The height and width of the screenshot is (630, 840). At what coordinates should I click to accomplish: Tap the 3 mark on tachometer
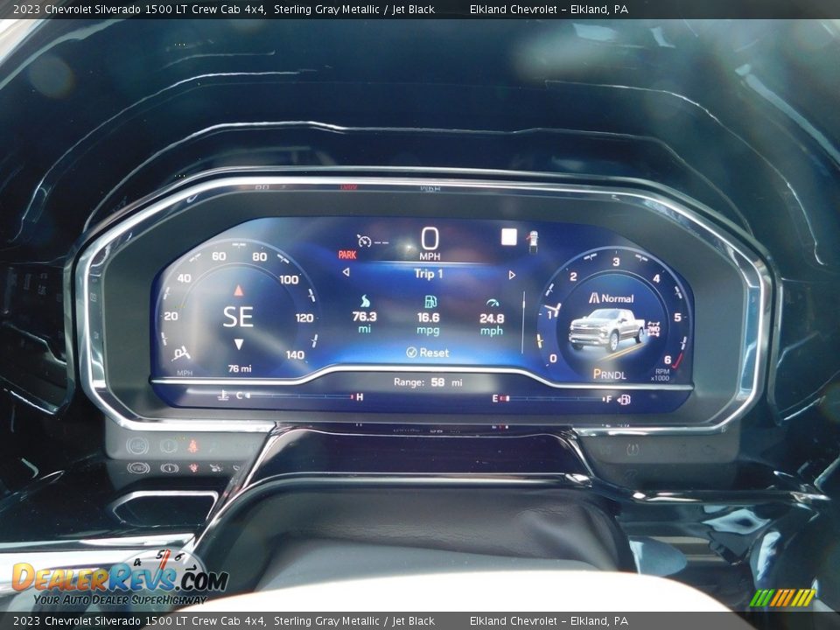616,262
